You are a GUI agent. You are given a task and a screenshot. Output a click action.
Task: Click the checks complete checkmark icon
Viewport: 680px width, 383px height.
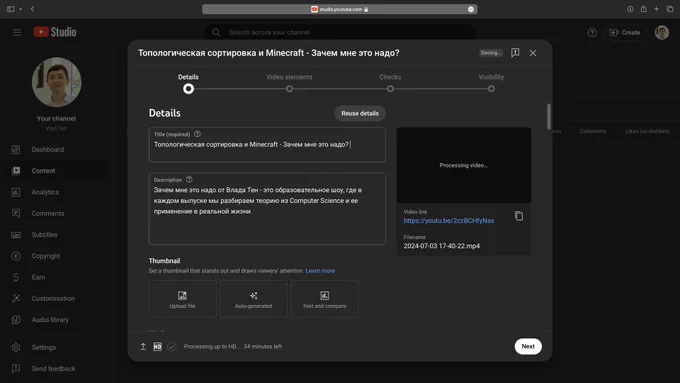[172, 347]
